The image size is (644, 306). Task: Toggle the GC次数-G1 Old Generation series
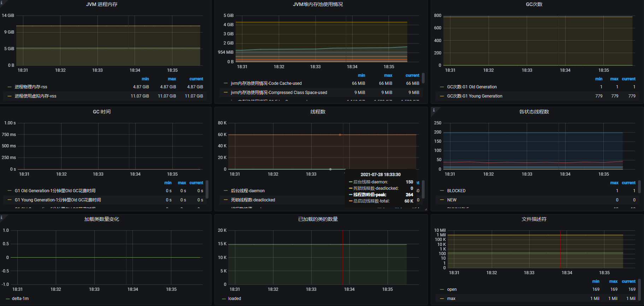click(x=472, y=87)
